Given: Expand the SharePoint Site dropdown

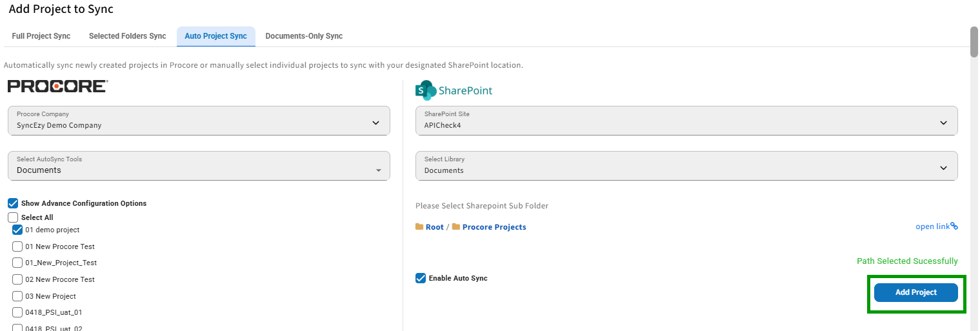Looking at the screenshot, I should point(686,121).
